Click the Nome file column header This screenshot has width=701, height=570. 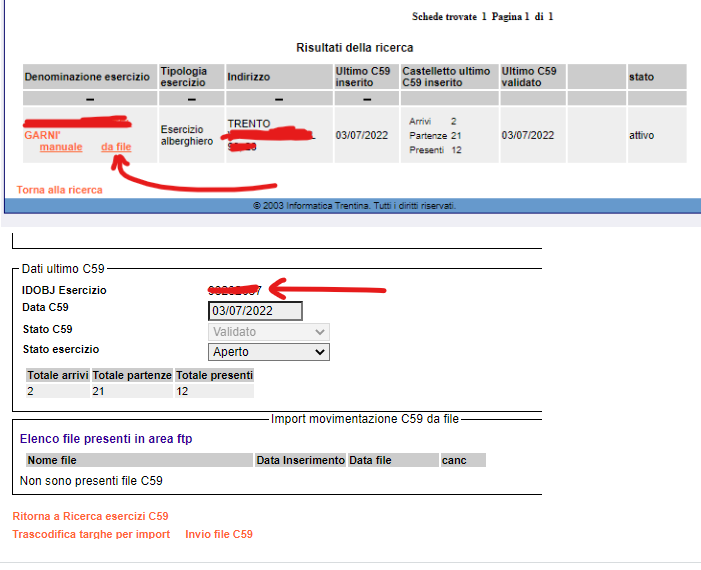(x=52, y=461)
